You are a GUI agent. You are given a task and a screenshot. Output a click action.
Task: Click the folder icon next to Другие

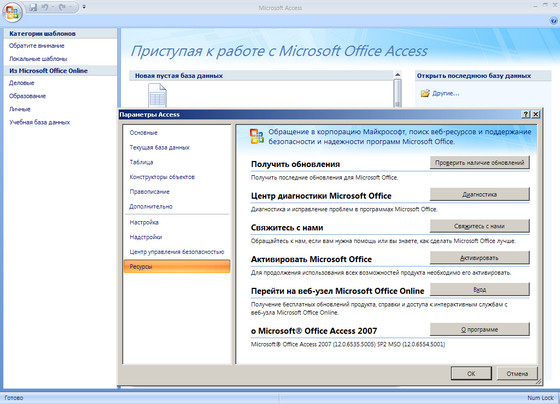click(425, 94)
